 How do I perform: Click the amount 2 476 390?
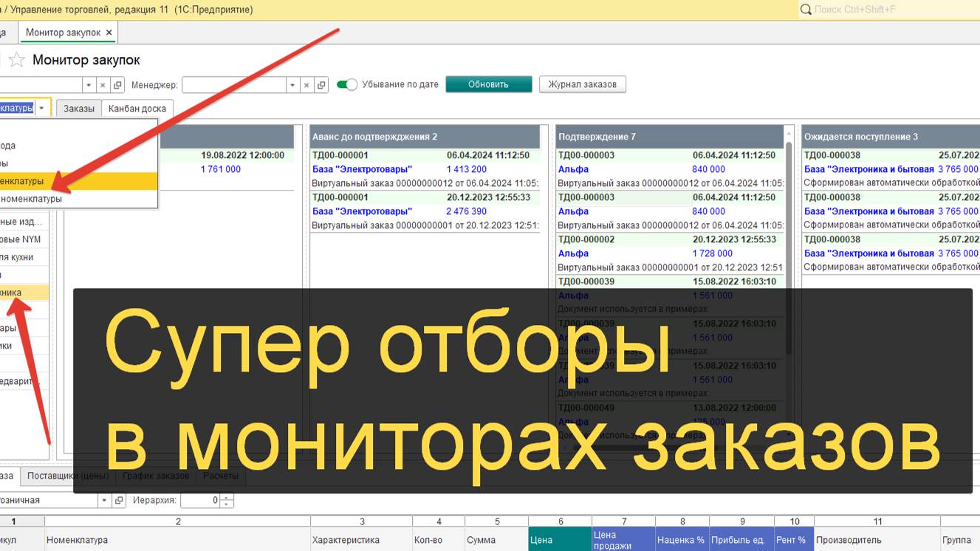click(x=466, y=211)
